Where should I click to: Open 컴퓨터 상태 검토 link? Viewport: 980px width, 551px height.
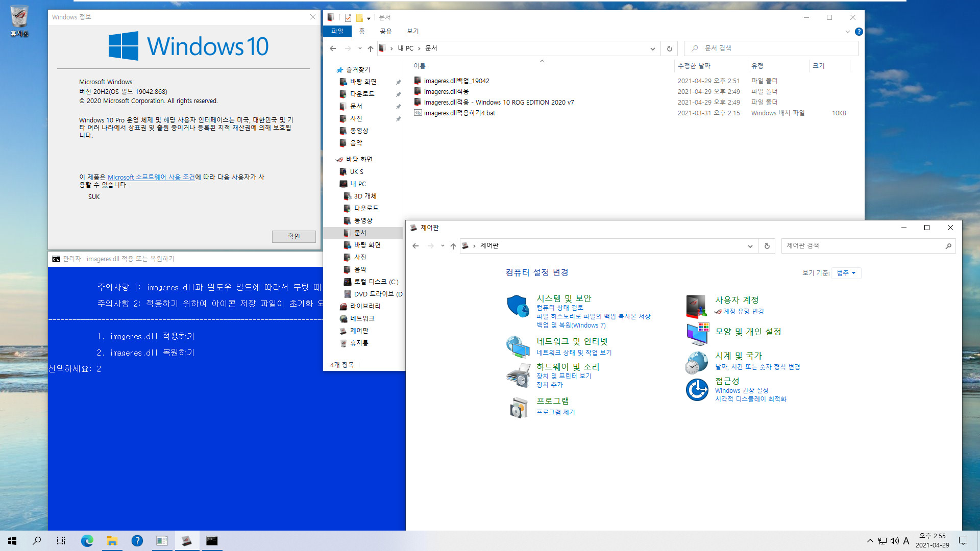click(x=559, y=308)
